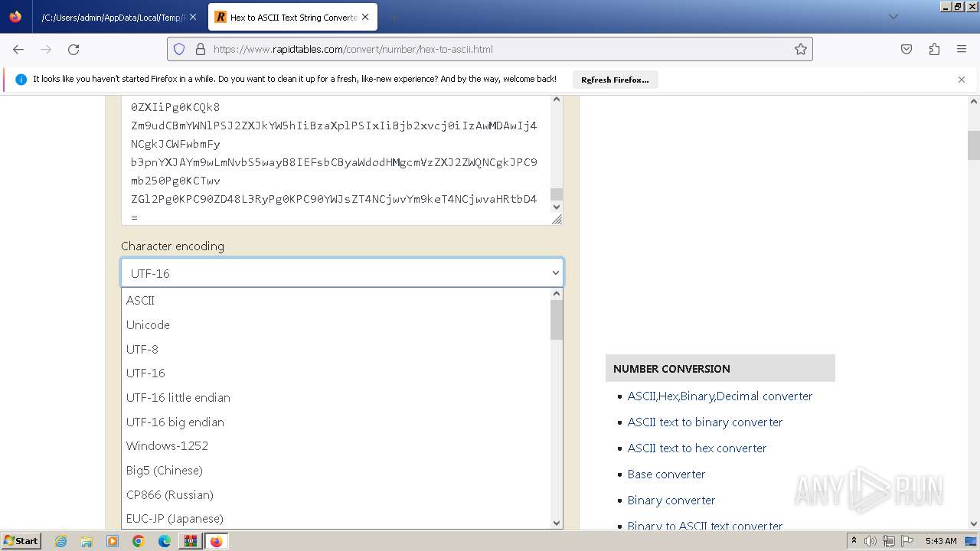This screenshot has width=980, height=551.
Task: Choose UTF-8 encoding option
Action: click(x=336, y=349)
